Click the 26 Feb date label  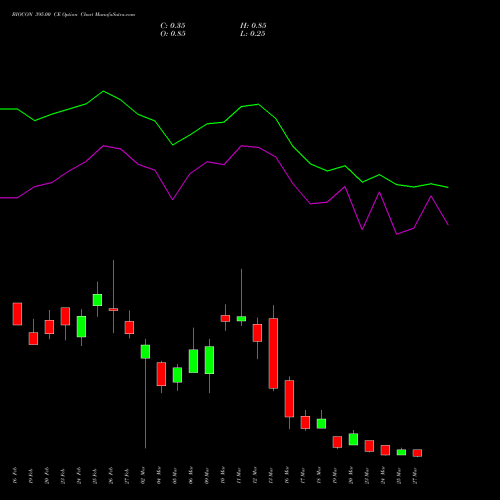click(111, 476)
